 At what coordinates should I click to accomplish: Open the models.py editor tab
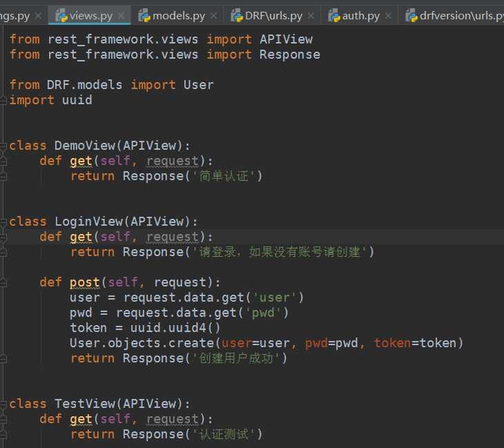tap(179, 16)
